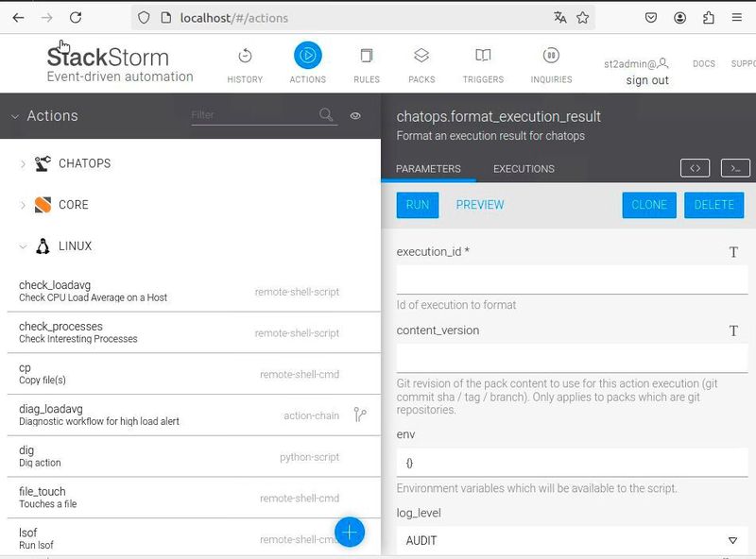Viewport: 756px width, 559px height.
Task: Open the Rules section
Action: click(367, 65)
